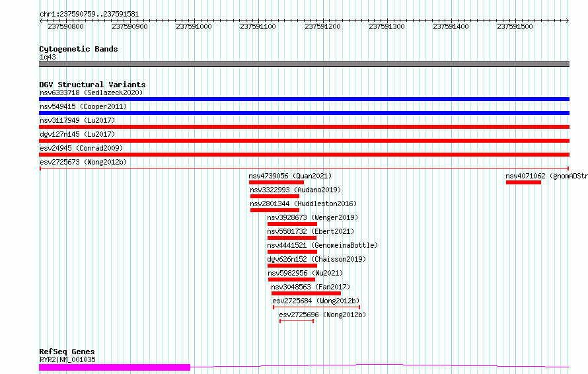Click the DGV Structural Variants track title
This screenshot has width=588, height=374.
pos(92,85)
